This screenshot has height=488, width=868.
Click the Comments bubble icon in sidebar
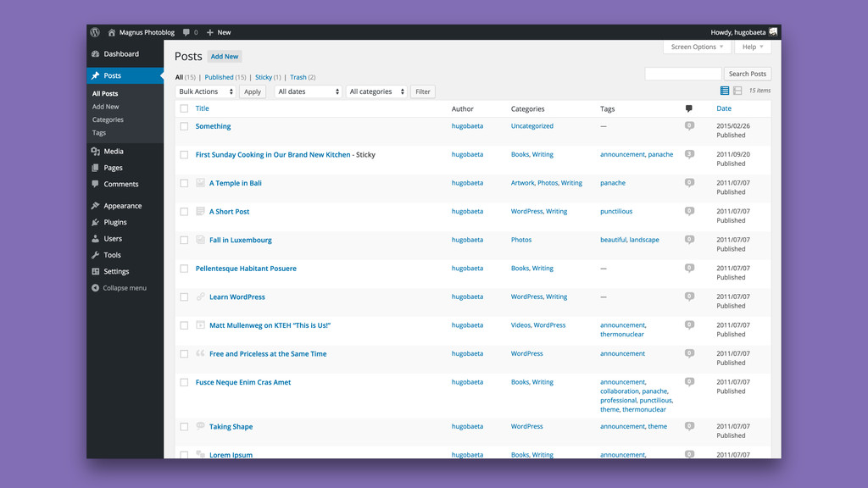pyautogui.click(x=95, y=184)
